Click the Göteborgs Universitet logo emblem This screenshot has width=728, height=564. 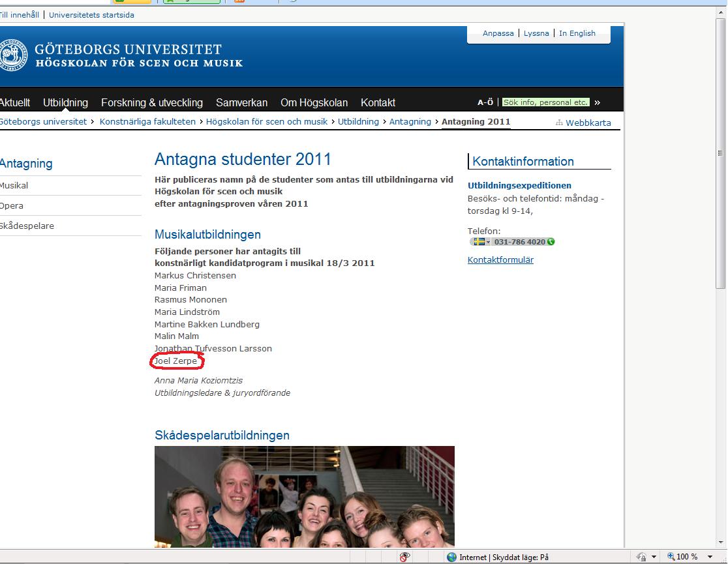(12, 55)
